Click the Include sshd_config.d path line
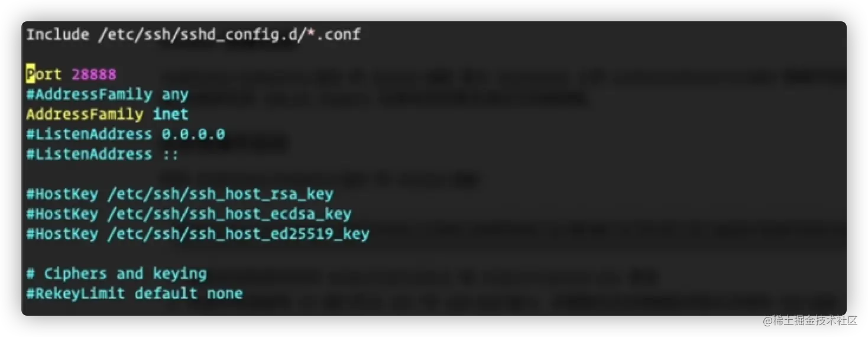868x337 pixels. point(193,34)
